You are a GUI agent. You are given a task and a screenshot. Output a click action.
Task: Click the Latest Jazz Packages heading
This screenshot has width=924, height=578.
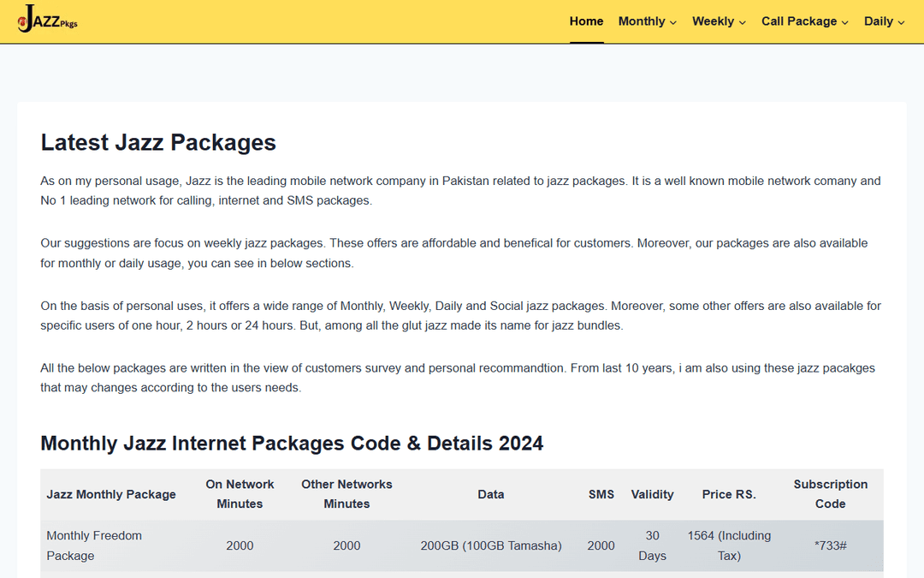[158, 143]
